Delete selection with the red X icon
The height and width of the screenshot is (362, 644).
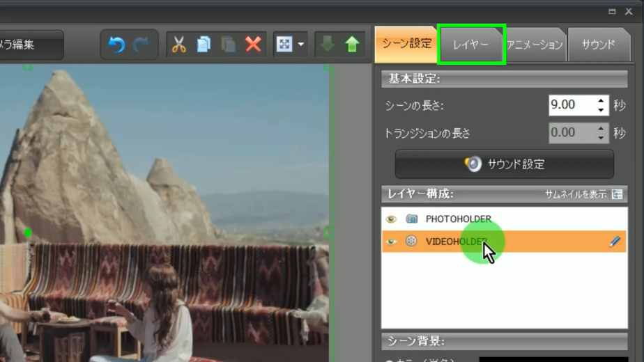(x=253, y=45)
